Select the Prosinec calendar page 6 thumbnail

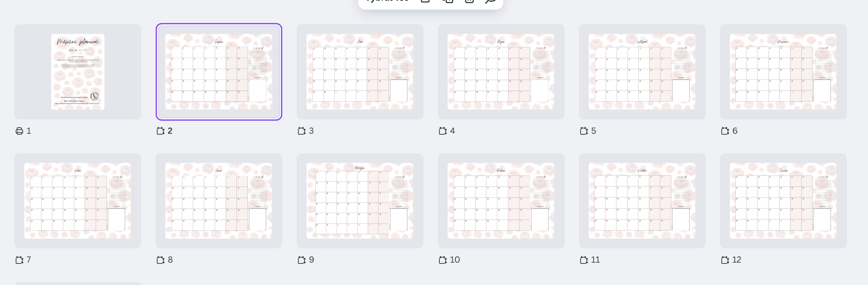[x=783, y=72]
